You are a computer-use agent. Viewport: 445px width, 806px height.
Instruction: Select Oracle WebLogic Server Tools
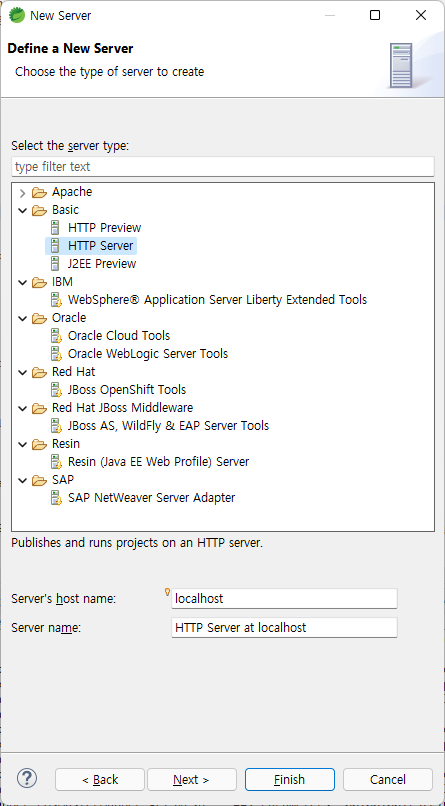coord(147,354)
